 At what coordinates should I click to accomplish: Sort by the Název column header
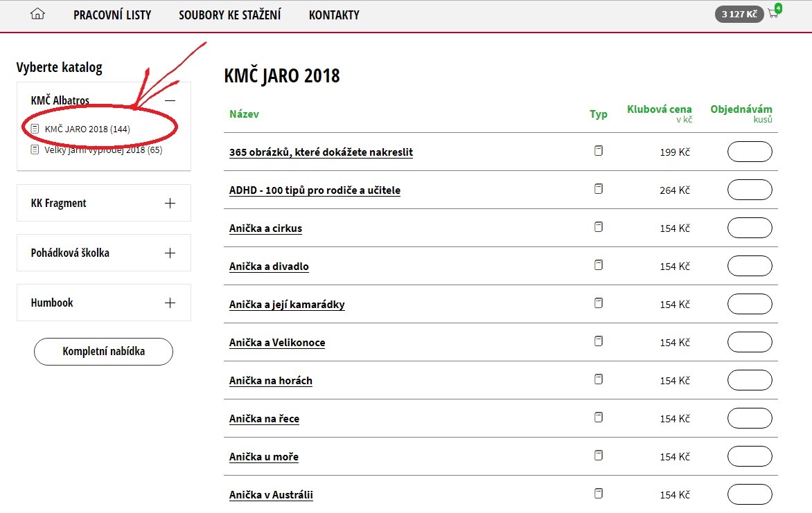pyautogui.click(x=244, y=114)
